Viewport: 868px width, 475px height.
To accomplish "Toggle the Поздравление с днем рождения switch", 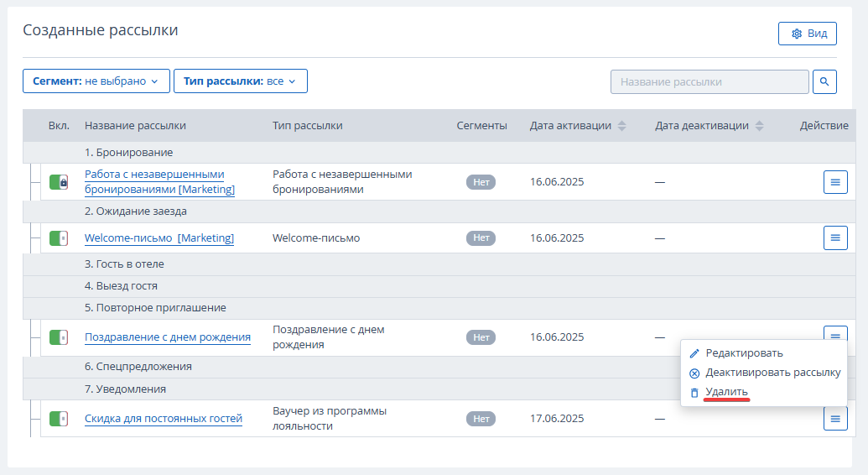I will (59, 337).
